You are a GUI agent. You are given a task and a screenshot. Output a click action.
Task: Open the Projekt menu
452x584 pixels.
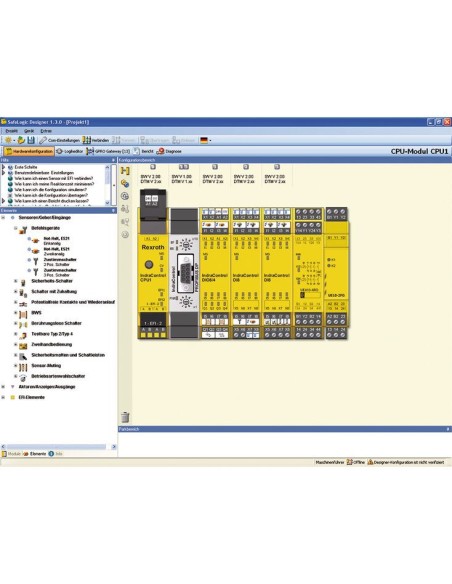point(12,131)
